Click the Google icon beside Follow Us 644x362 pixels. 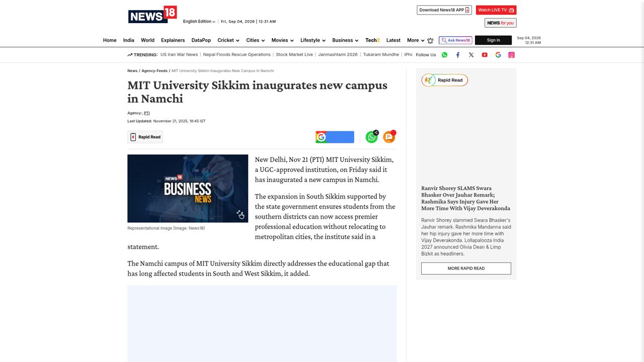(x=498, y=55)
